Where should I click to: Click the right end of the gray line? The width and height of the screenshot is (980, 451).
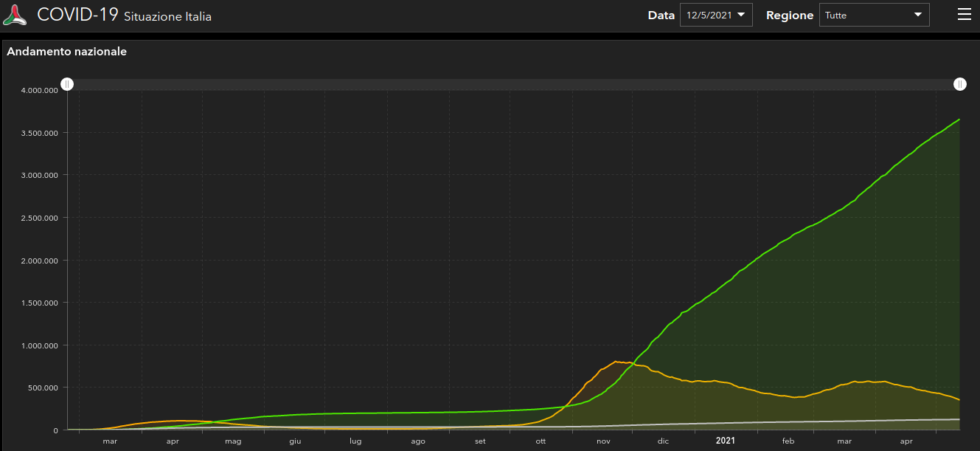coord(959,419)
